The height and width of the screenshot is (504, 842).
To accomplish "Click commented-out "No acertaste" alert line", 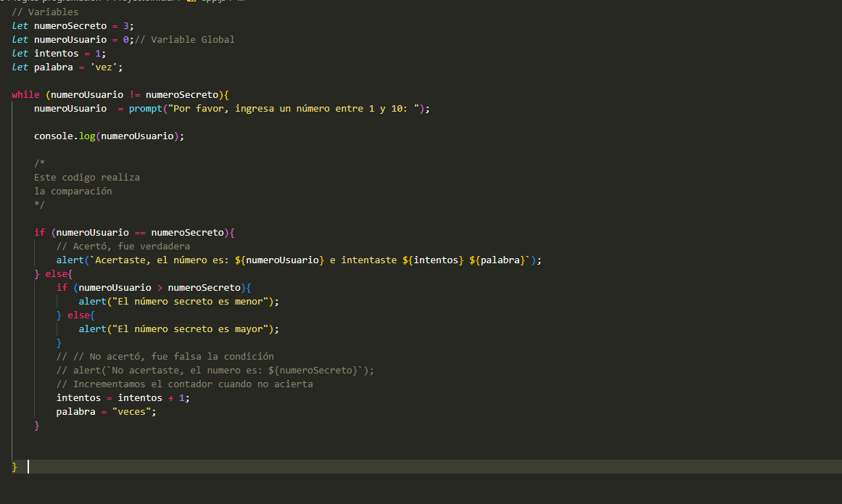I will point(215,371).
